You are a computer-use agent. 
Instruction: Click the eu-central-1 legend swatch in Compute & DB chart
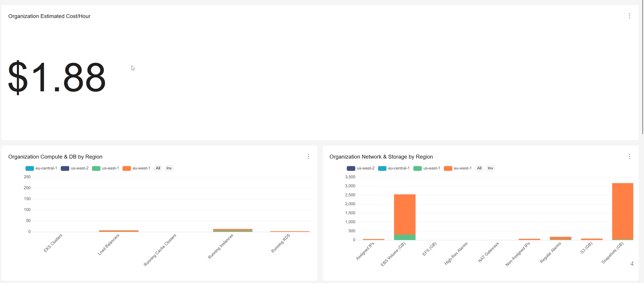pos(29,168)
